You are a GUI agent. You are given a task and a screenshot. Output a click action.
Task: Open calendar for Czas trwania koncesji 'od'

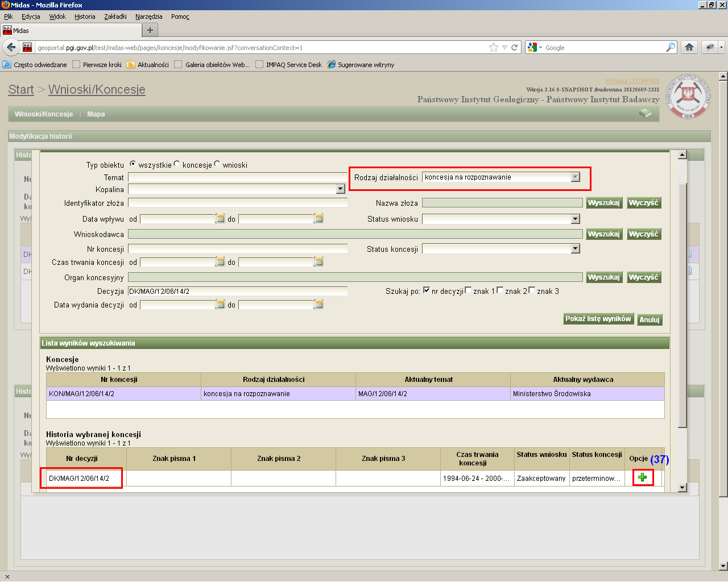[220, 262]
